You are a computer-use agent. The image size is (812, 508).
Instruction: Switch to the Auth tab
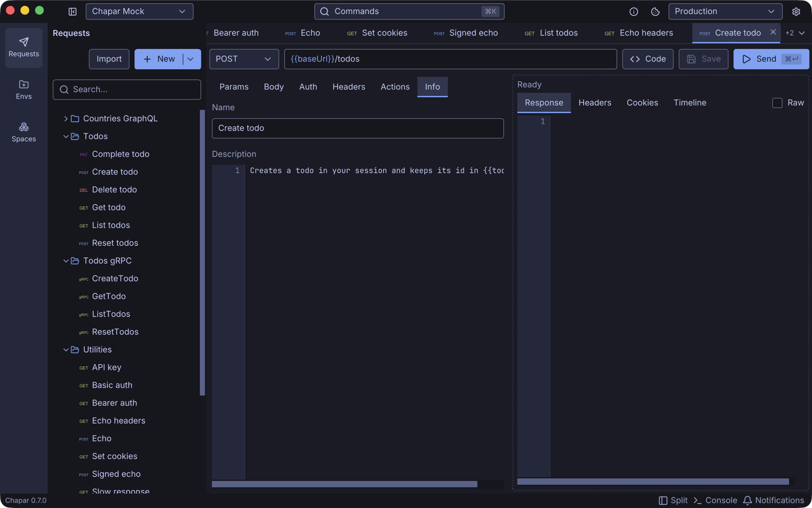308,87
